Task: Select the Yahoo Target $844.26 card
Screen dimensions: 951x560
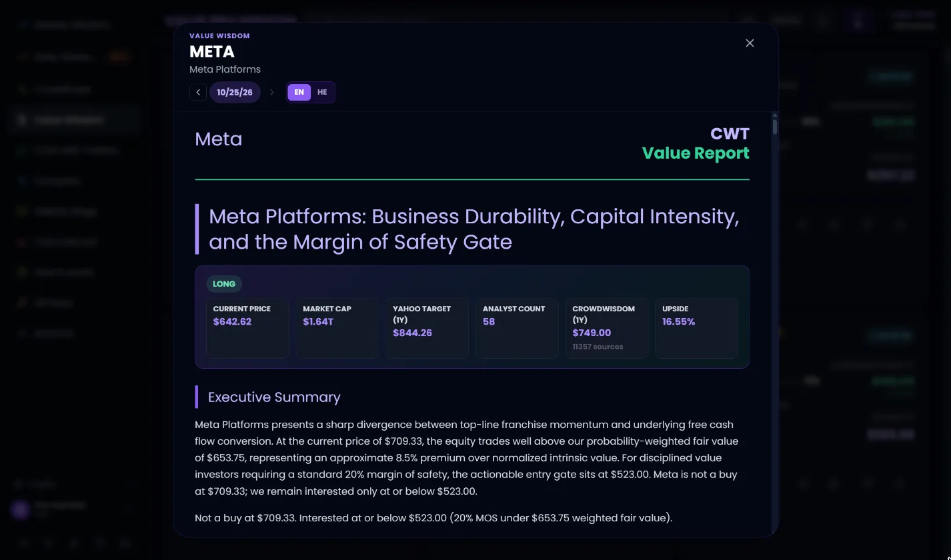Action: point(427,328)
